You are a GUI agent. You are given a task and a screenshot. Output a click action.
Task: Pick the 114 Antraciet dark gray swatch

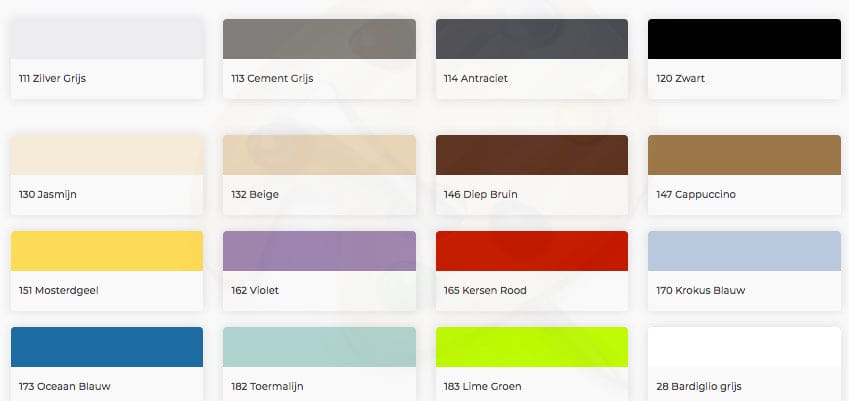pos(532,39)
